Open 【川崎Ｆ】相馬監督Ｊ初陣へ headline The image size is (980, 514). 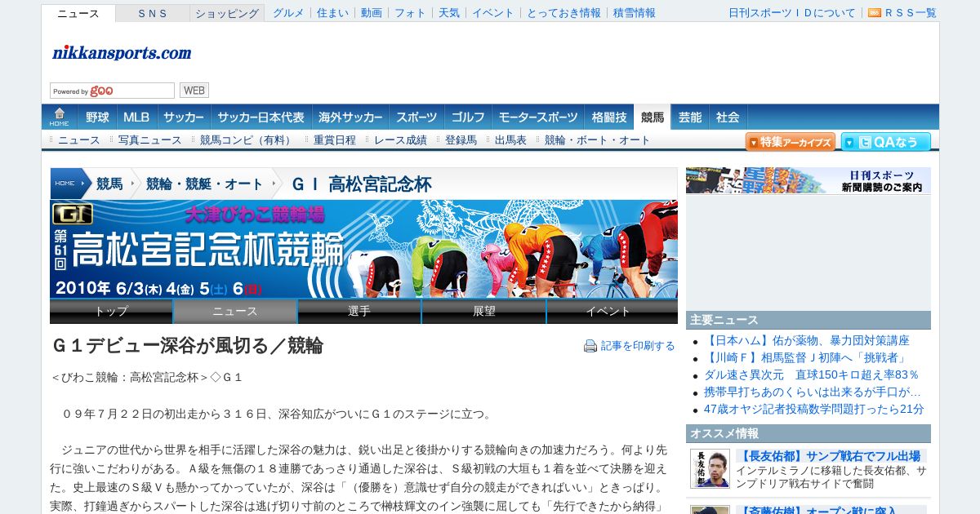[x=805, y=357]
